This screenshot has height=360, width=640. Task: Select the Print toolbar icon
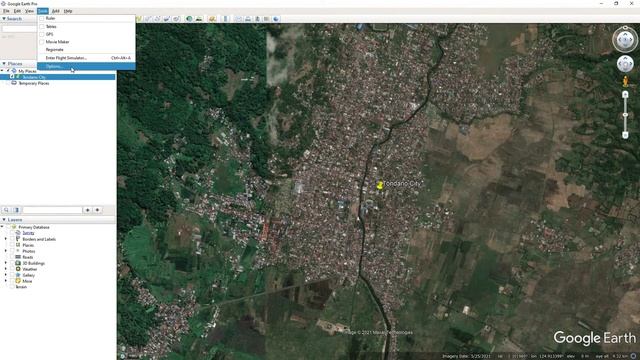click(x=248, y=19)
